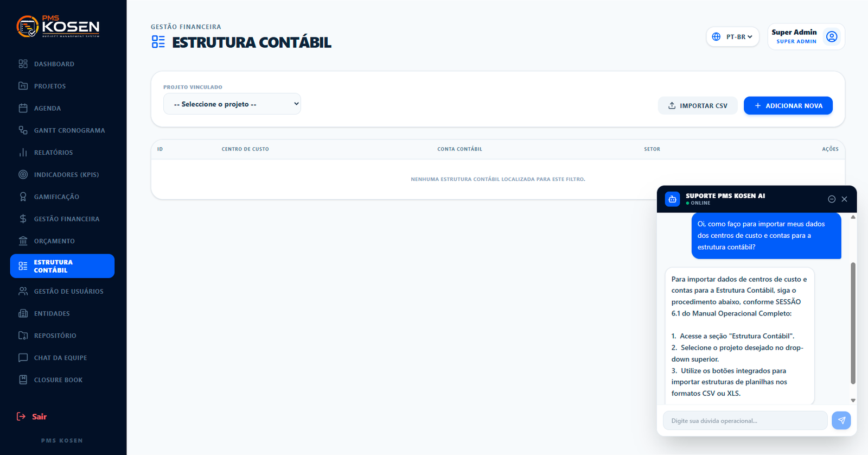This screenshot has height=455, width=868.
Task: Click the Gestão Financeira dollar icon
Action: [23, 219]
